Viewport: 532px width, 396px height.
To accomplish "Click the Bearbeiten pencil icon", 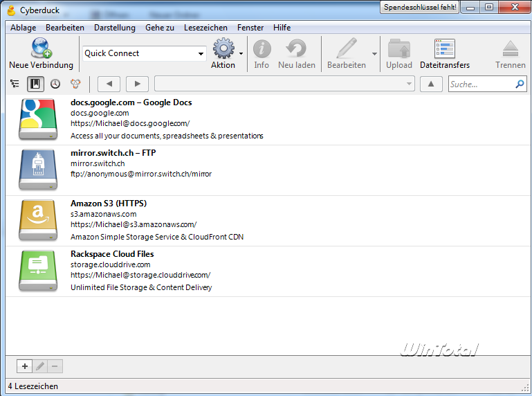I will coord(347,48).
